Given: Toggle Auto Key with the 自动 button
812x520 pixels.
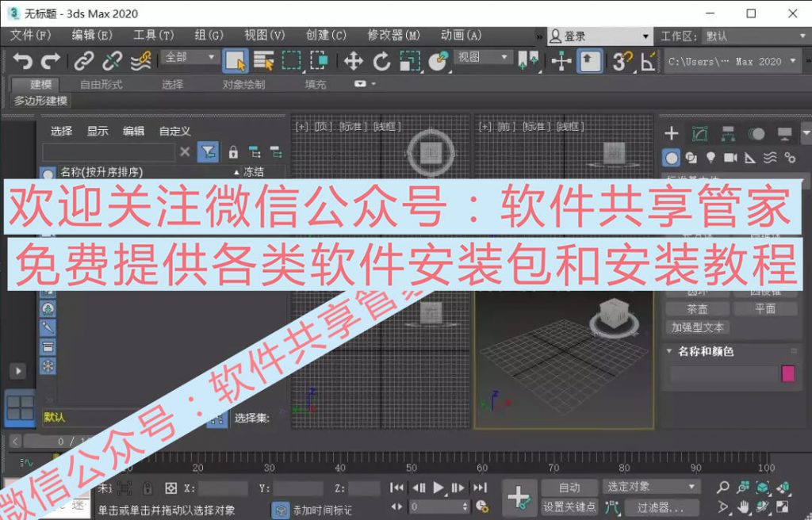Looking at the screenshot, I should pos(569,487).
